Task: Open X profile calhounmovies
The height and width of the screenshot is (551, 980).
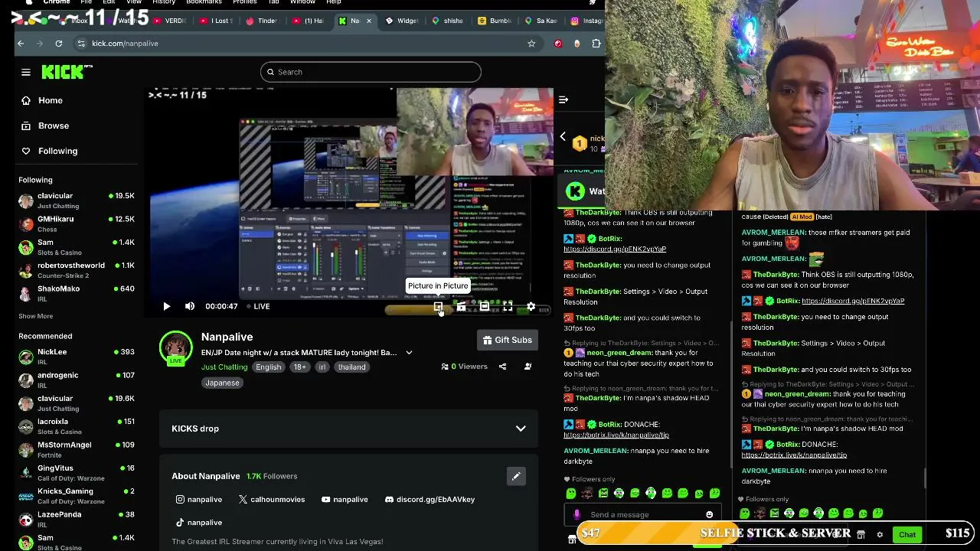Action: click(x=272, y=499)
